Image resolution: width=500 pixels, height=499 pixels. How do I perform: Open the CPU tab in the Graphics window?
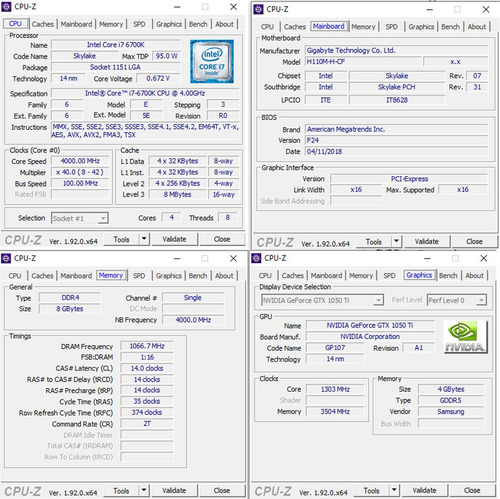[x=265, y=275]
